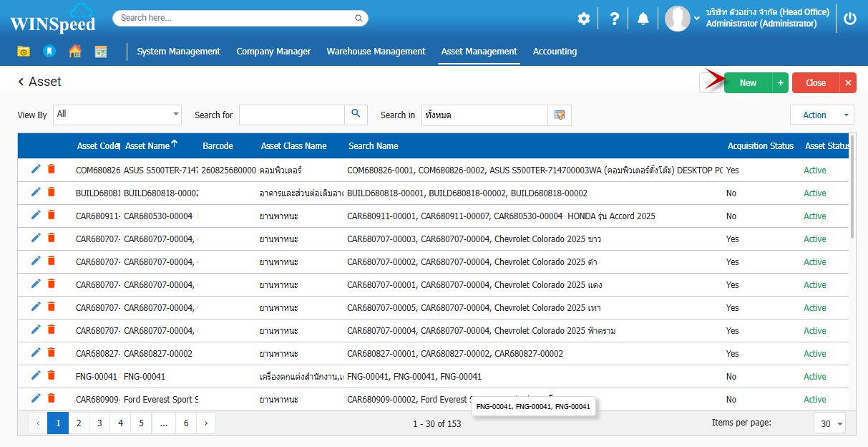Open the Warehouse Management menu
The image size is (868, 447).
376,52
